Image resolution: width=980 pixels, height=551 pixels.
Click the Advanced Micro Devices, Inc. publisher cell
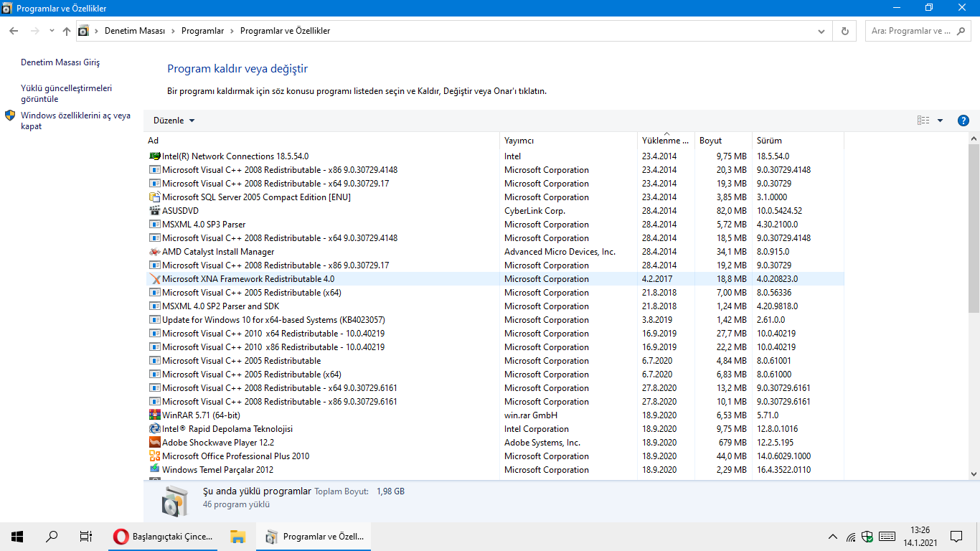(560, 251)
